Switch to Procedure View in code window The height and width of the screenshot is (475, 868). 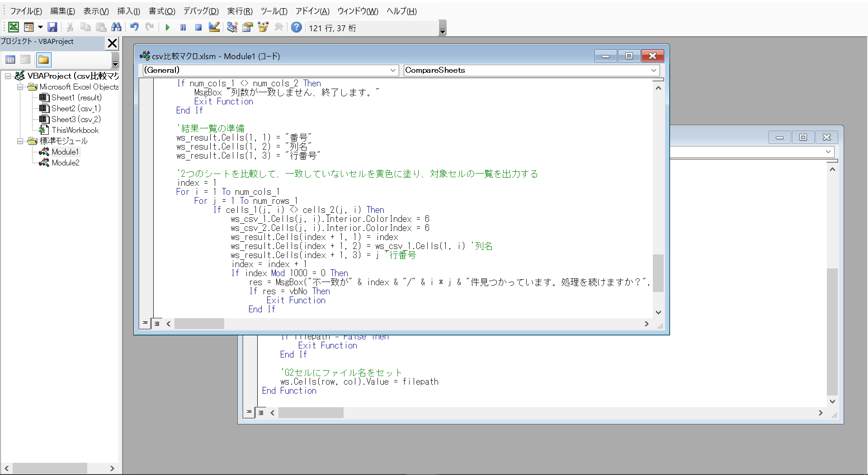(x=145, y=324)
